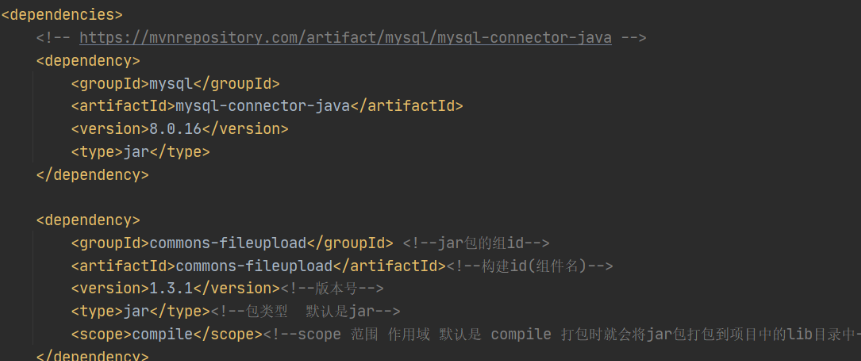Click the 版本号 comment
Viewport: 861px width, 361px height.
pos(332,288)
